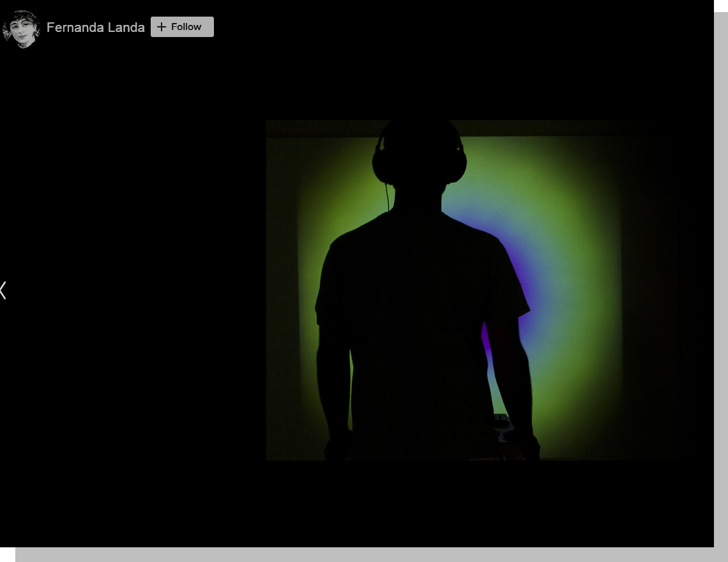Open the Fernanda Landa profile name link
This screenshot has height=562, width=728.
tap(95, 27)
